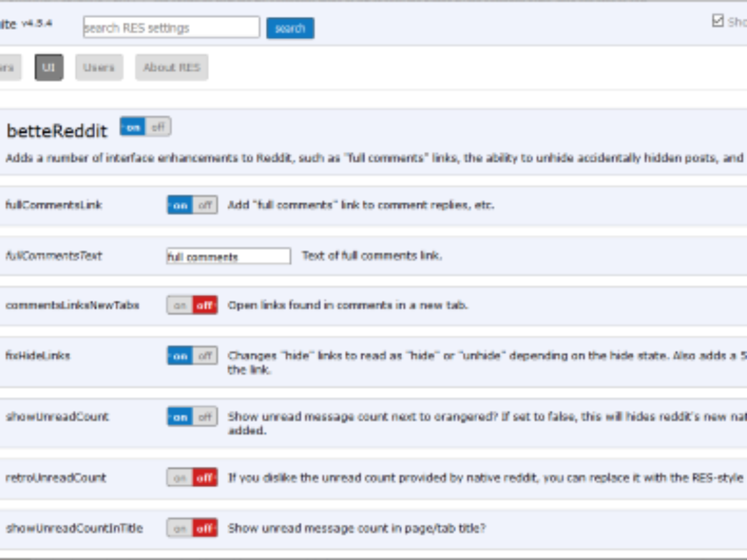Image resolution: width=747 pixels, height=560 pixels.
Task: Switch to the UI tab
Action: tap(49, 67)
